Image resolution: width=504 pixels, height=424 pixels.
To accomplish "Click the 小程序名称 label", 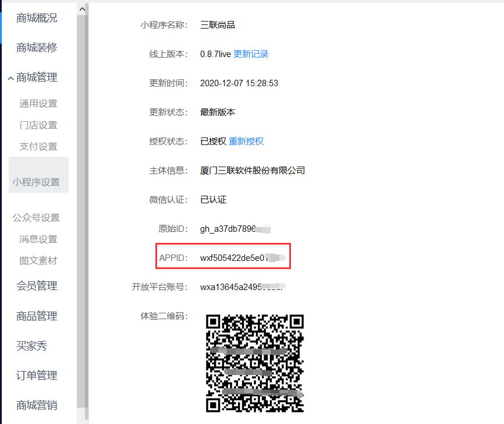I will (164, 25).
